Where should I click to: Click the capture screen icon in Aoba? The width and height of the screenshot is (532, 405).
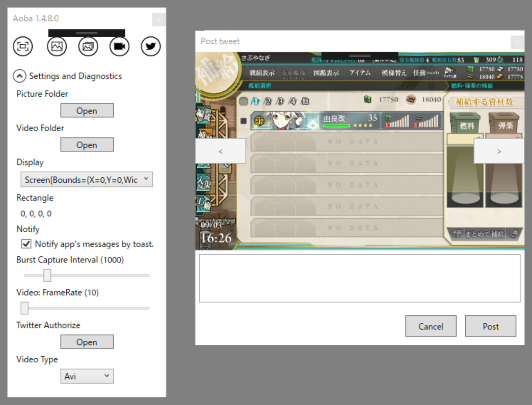pyautogui.click(x=23, y=46)
